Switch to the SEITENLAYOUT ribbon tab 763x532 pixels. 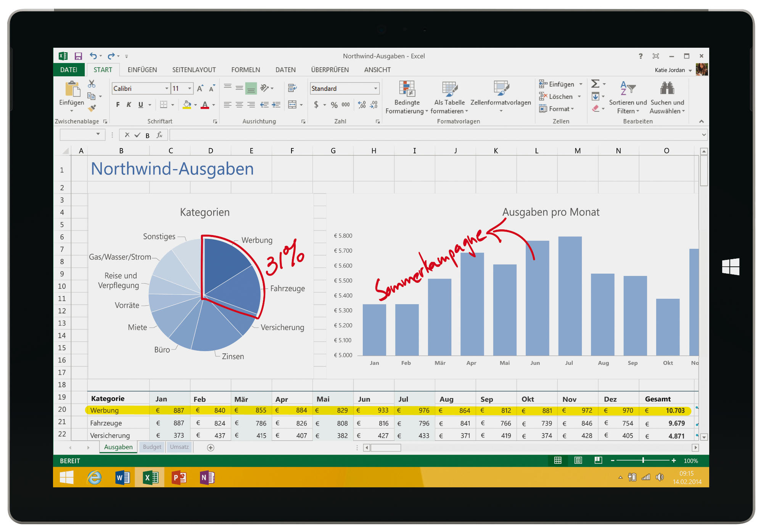point(194,70)
